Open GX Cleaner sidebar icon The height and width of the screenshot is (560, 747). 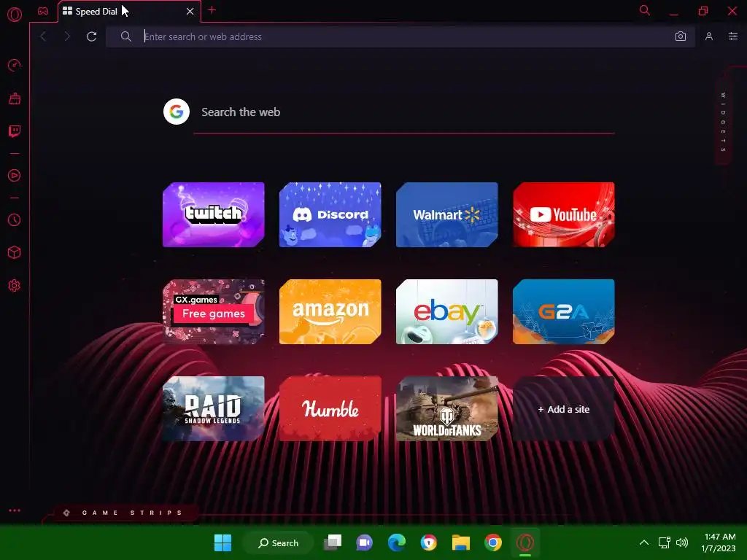click(15, 98)
